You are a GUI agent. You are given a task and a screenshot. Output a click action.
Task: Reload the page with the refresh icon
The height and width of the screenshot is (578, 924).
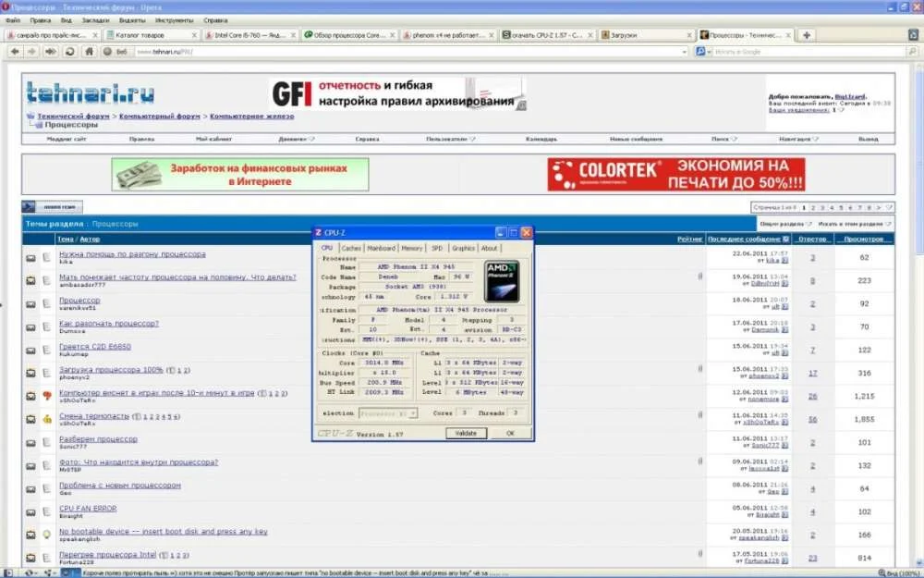point(69,51)
